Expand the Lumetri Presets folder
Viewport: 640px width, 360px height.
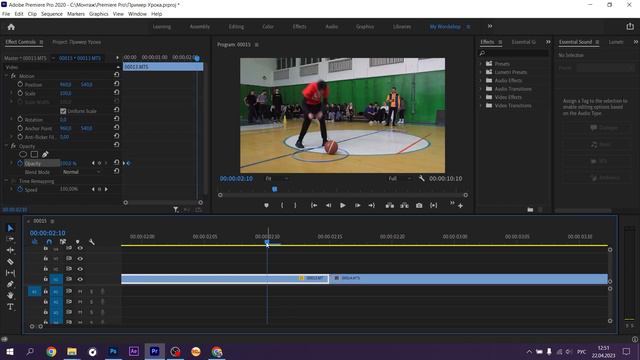[480, 72]
